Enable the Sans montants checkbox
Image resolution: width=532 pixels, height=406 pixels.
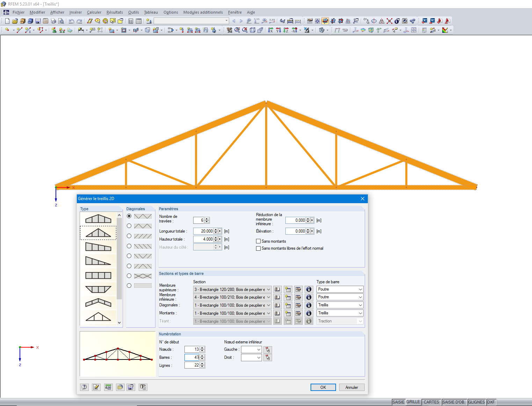258,241
